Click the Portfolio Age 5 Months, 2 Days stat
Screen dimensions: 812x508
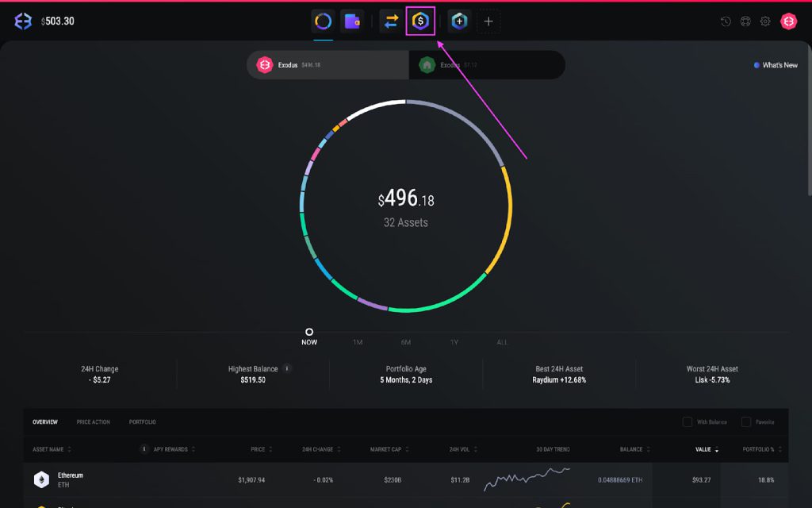point(406,375)
